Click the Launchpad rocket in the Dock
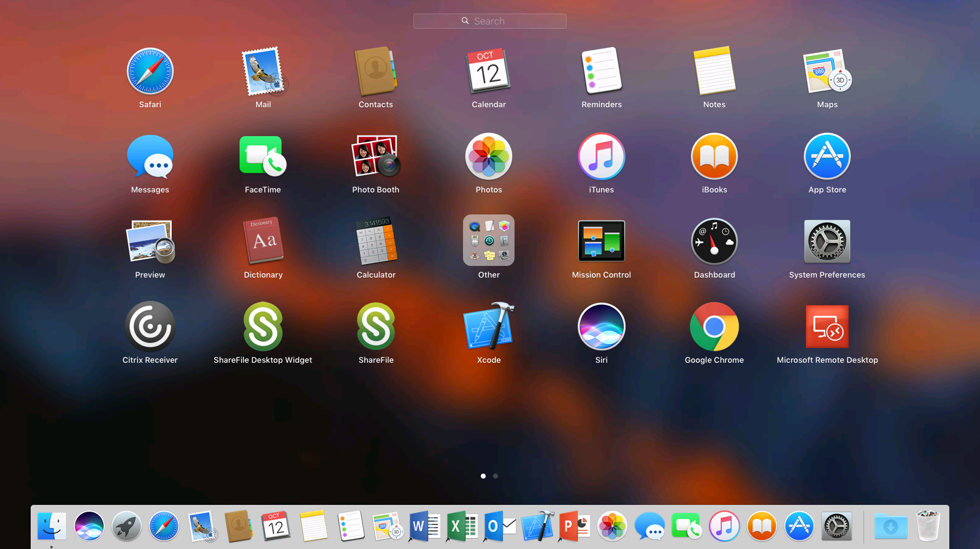 pyautogui.click(x=127, y=526)
